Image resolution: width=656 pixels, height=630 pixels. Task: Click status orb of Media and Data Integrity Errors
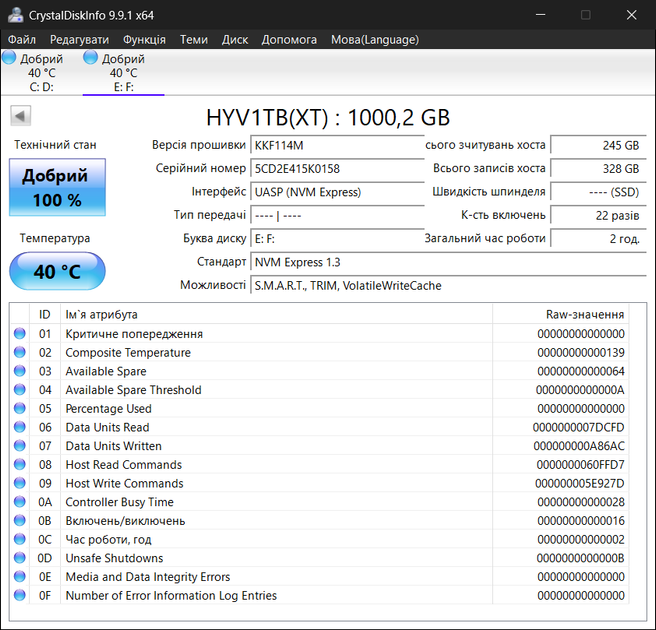pyautogui.click(x=20, y=576)
